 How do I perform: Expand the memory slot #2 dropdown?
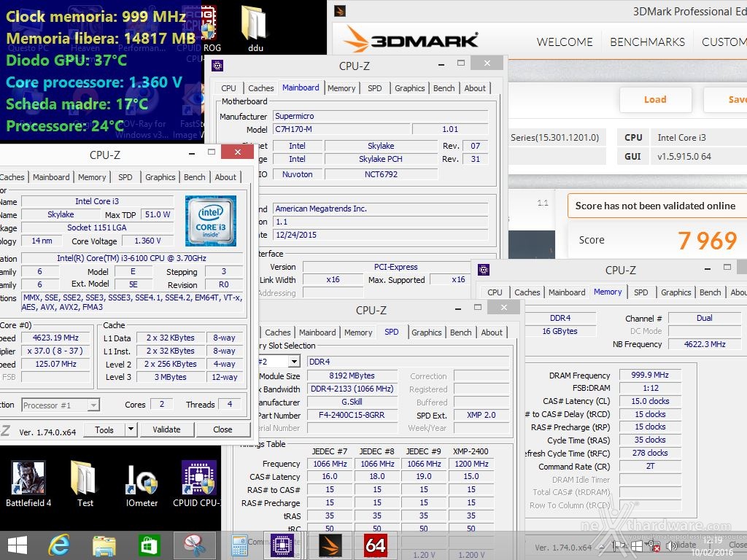pos(295,362)
